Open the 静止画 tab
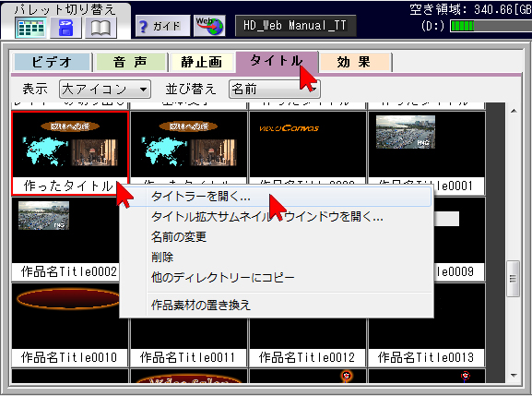 coord(201,62)
